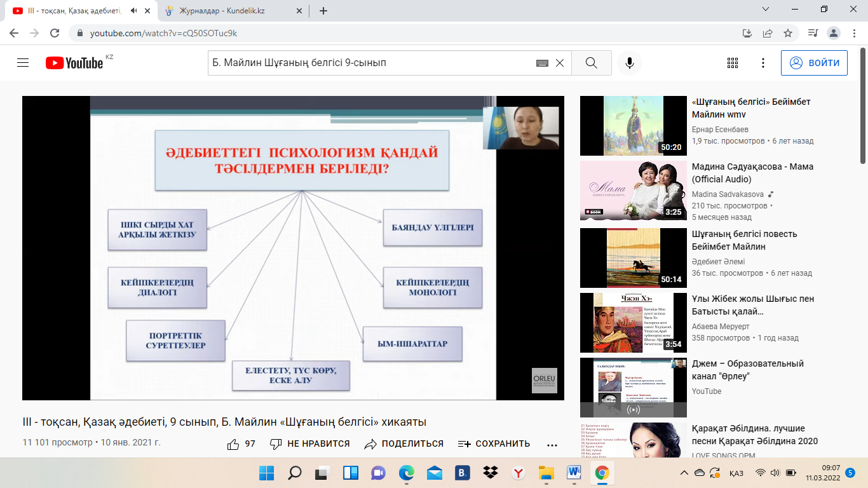The image size is (868, 488).
Task: Mute the YouTube tab audio
Action: pos(133,10)
